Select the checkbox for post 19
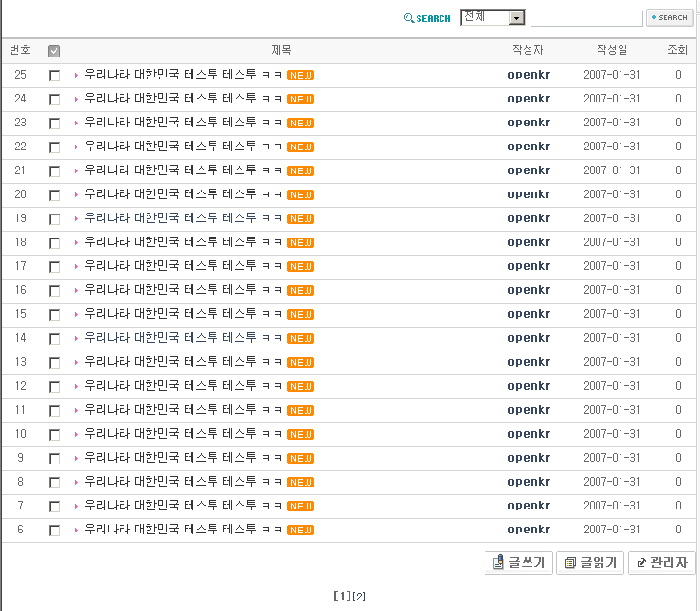The image size is (700, 611). (55, 219)
